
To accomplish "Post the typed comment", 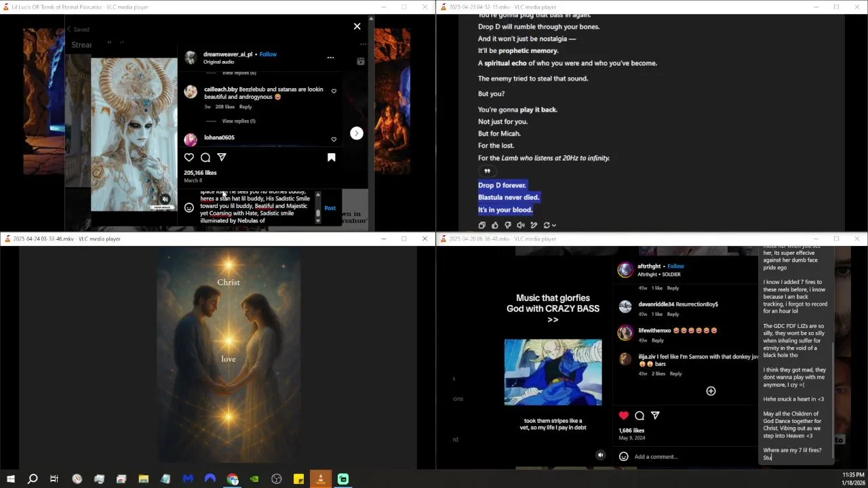I will (330, 208).
